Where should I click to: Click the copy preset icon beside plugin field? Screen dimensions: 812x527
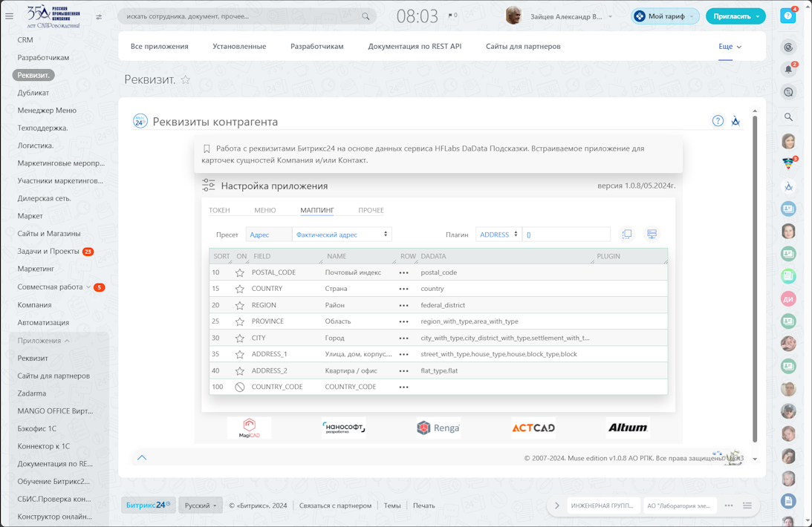(x=627, y=235)
